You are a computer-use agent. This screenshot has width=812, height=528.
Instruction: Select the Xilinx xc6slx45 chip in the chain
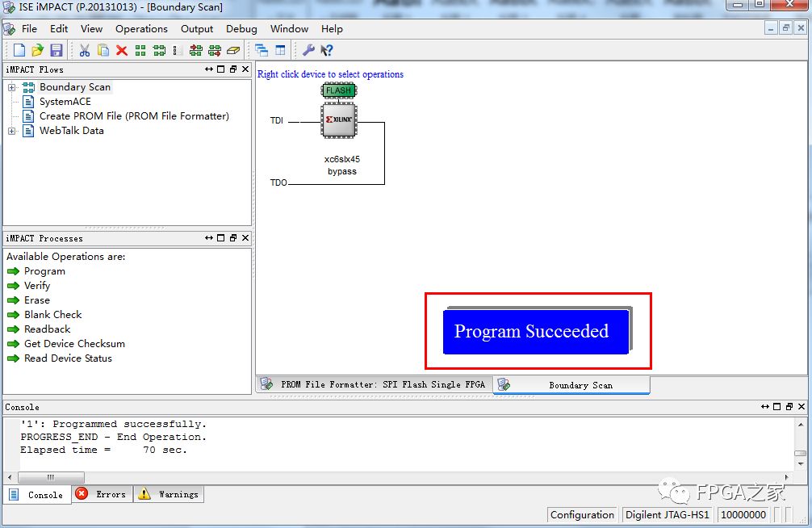click(x=339, y=119)
